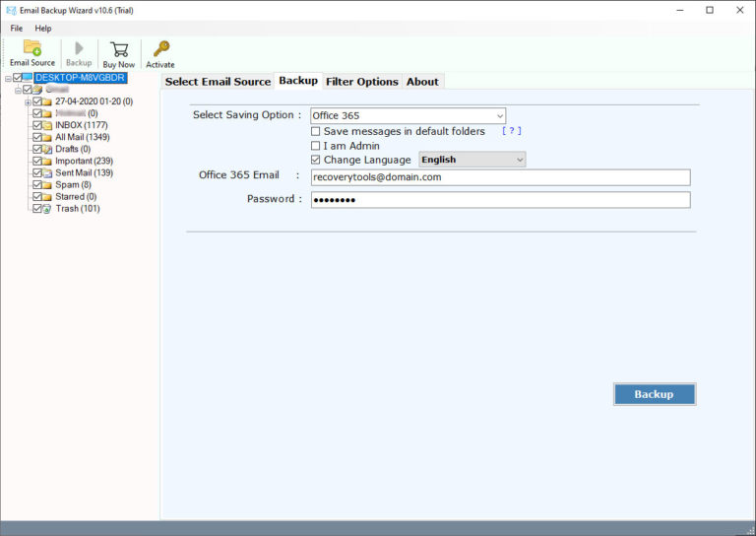Uncheck the INBOX (1177) checkbox
Viewport: 756px width, 536px height.
tap(37, 125)
